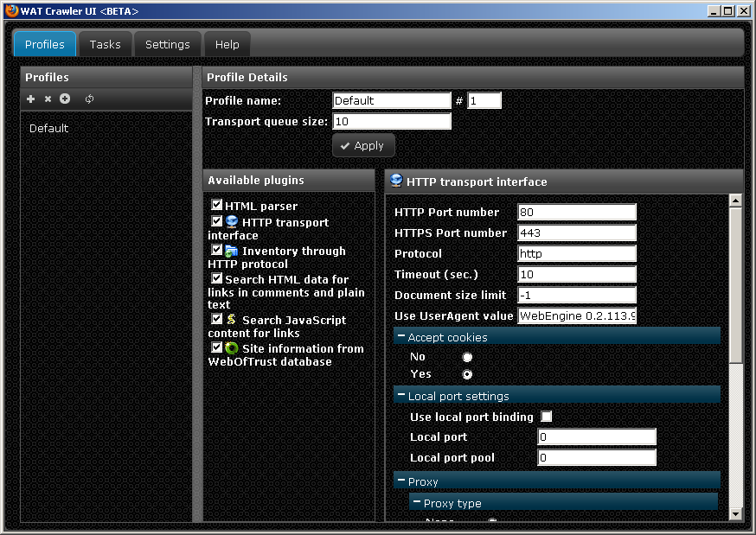Click the Transport queue size field
The image size is (756, 535).
[x=392, y=121]
